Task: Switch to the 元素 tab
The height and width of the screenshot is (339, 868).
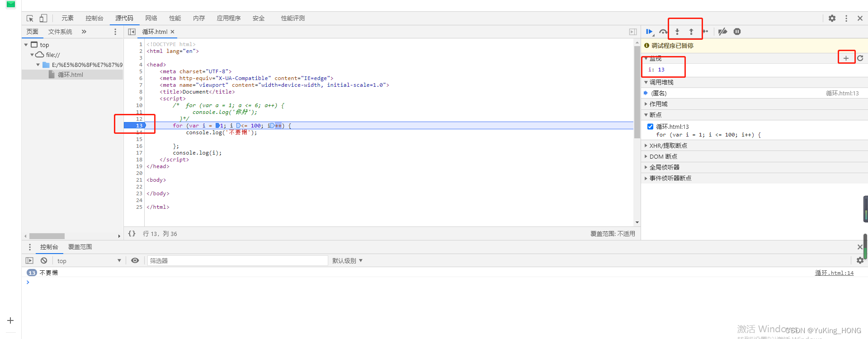Action: (68, 18)
